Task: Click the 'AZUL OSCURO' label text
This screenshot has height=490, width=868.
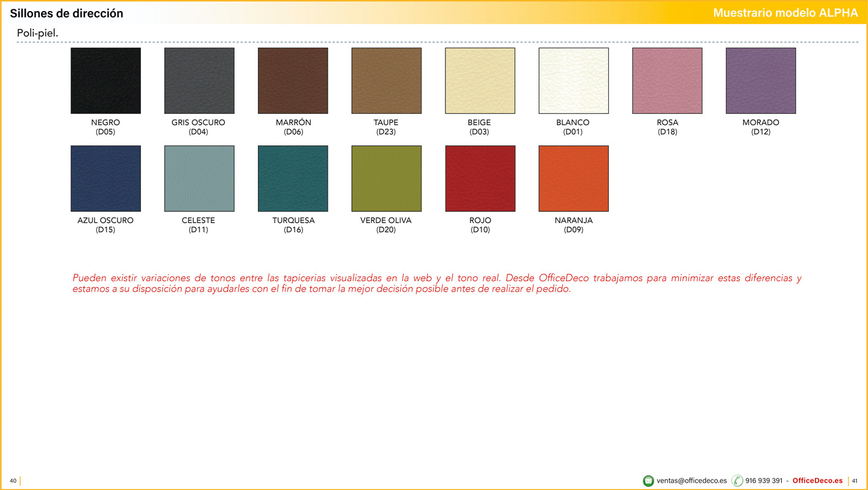Action: 105,221
